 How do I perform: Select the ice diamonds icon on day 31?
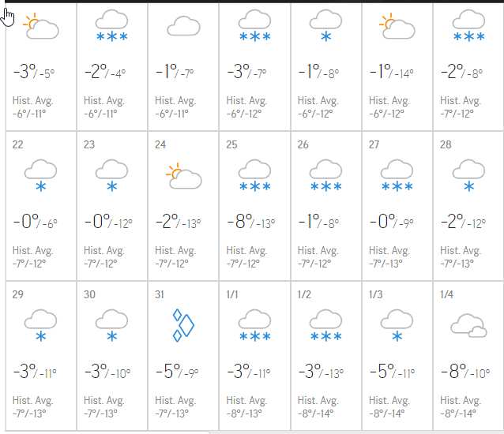pos(183,325)
